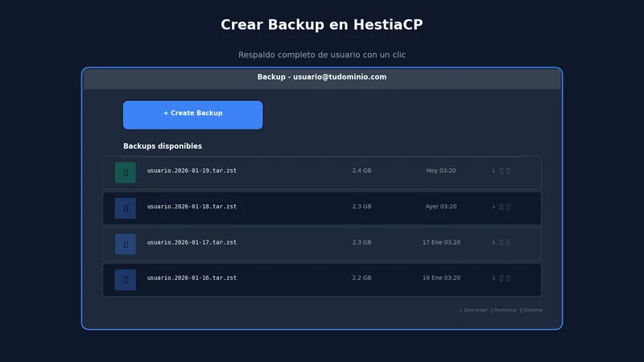
Task: Delete the usuario.2026-01-17.tar.zst backup
Action: (x=509, y=242)
